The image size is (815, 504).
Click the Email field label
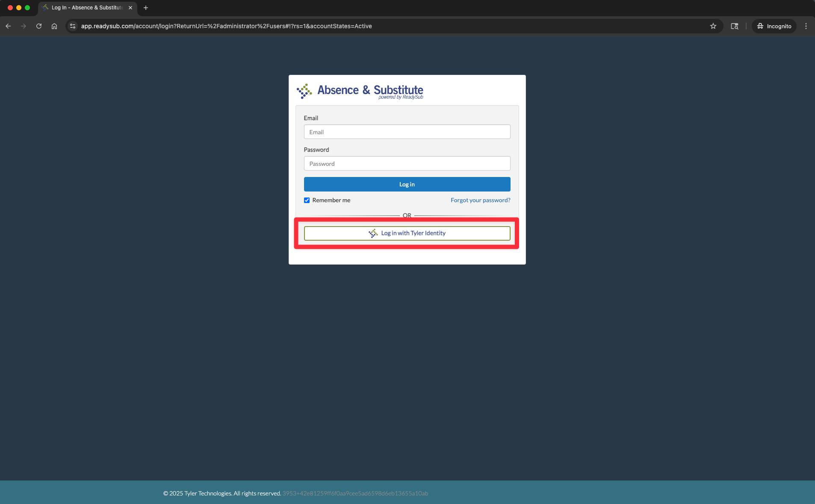(x=311, y=118)
